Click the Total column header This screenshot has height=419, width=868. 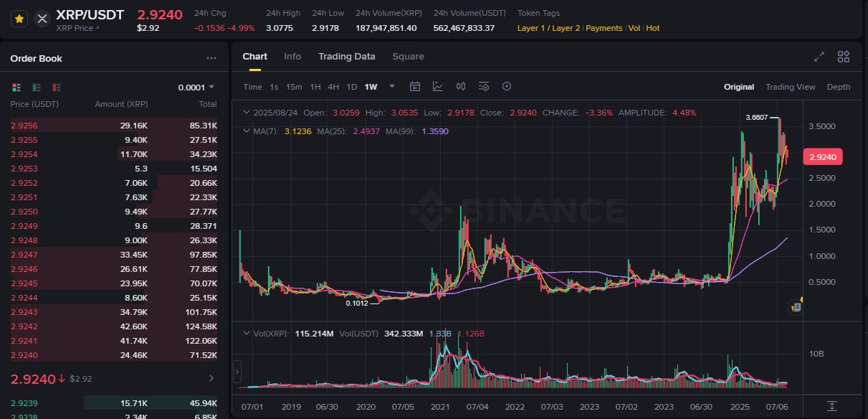pyautogui.click(x=208, y=104)
